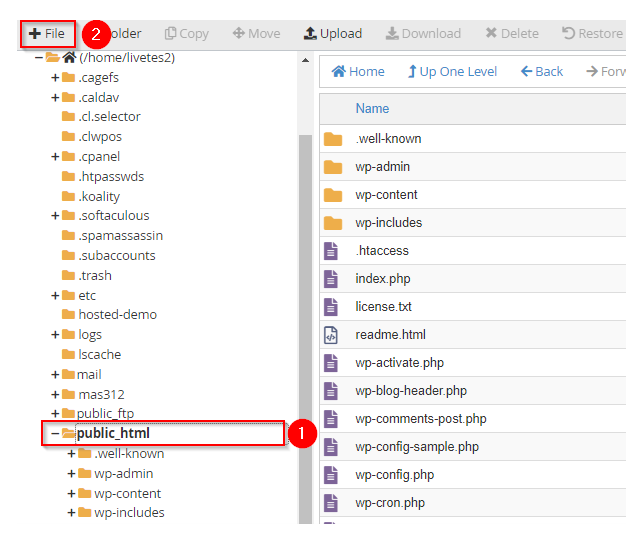
Task: Expand .well-known under public_html in tree
Action: click(71, 453)
